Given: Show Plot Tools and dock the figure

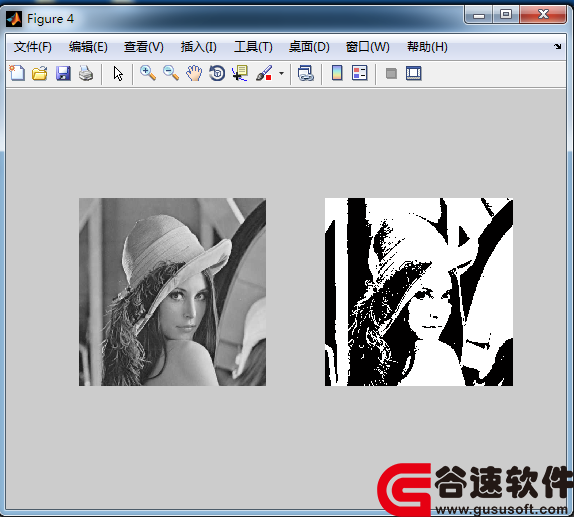Looking at the screenshot, I should [414, 73].
